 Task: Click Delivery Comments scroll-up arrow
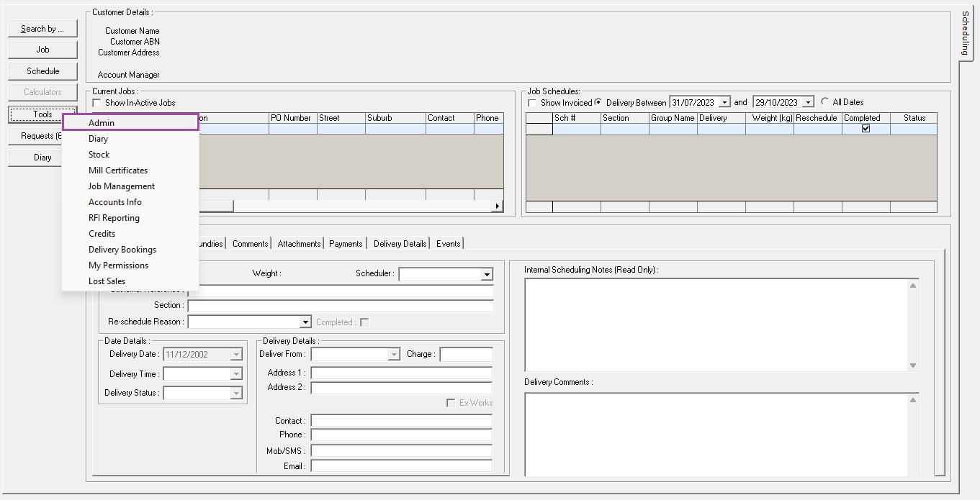(913, 399)
